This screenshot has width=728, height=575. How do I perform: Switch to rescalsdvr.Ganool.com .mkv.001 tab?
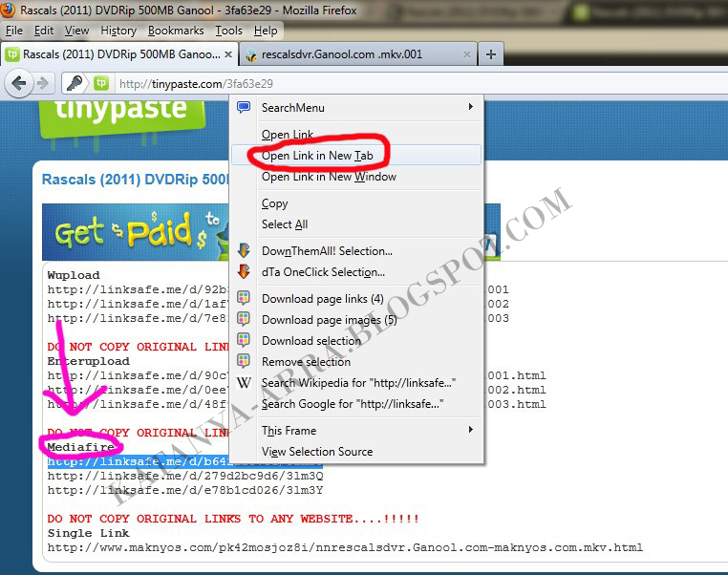(x=358, y=54)
